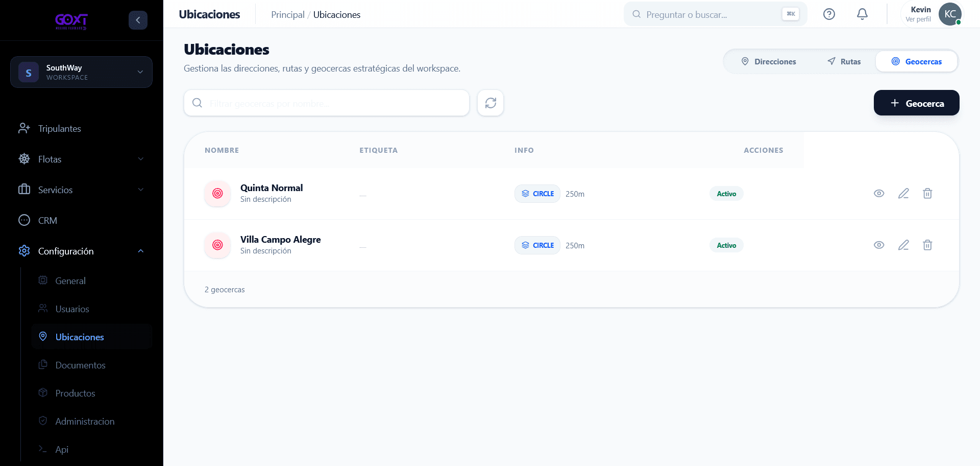Screen dimensions: 980x466
Task: Open Ubicaciones in the sidebar
Action: pyautogui.click(x=92, y=337)
